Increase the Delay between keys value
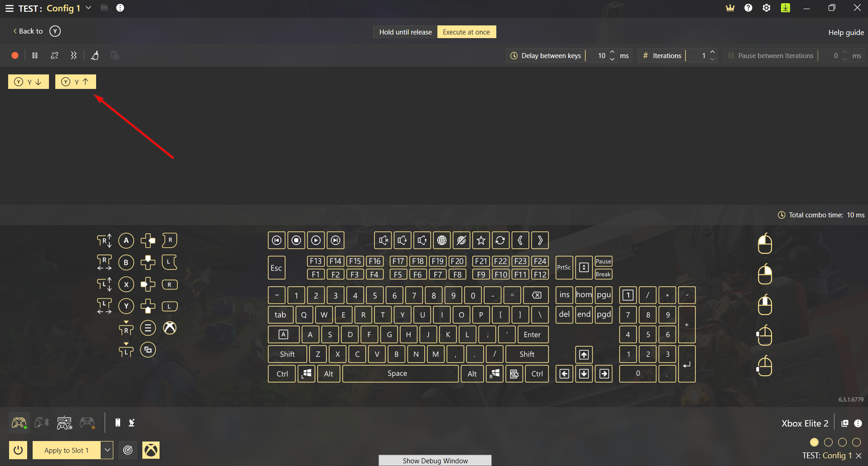 (612, 52)
